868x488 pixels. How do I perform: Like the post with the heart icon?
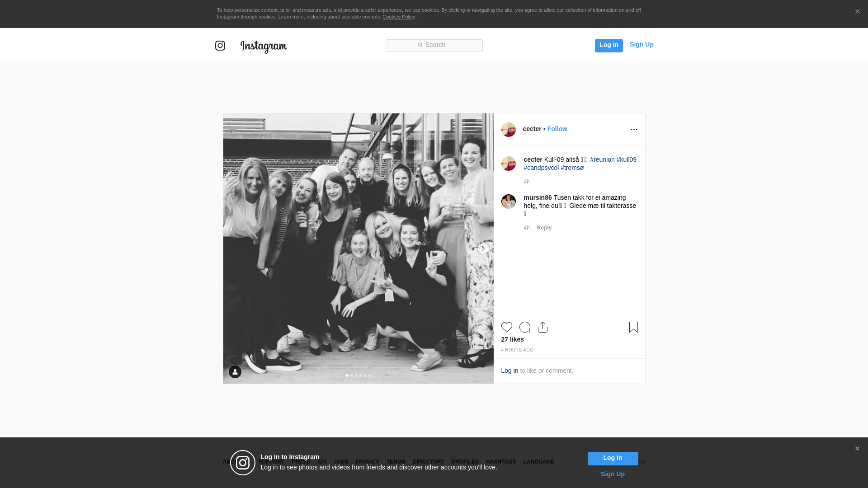507,327
